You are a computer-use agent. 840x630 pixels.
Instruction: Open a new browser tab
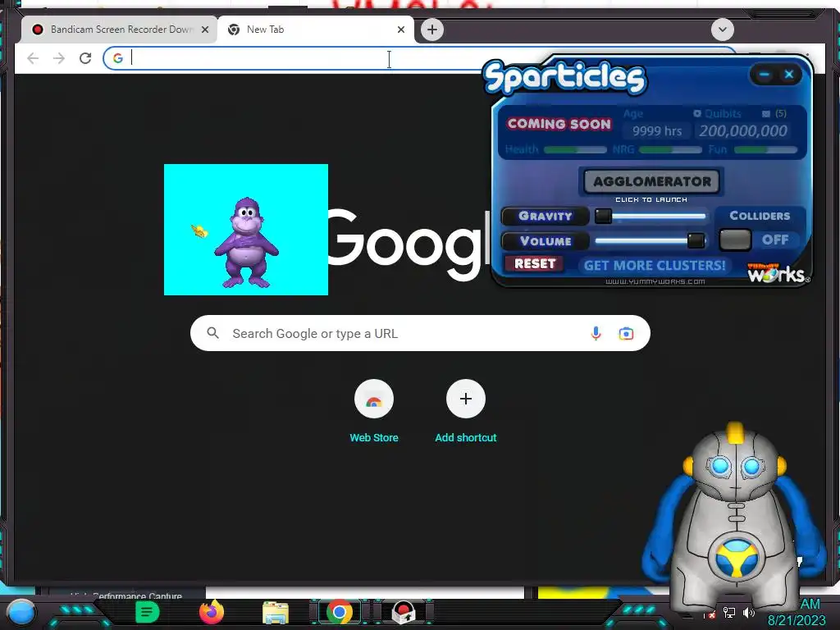432,30
